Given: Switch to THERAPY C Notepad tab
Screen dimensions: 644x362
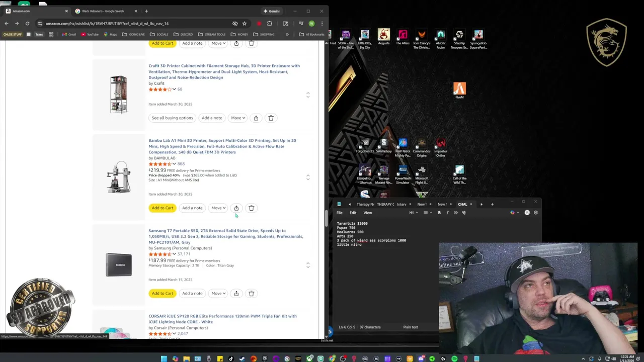Looking at the screenshot, I should pyautogui.click(x=385, y=204).
